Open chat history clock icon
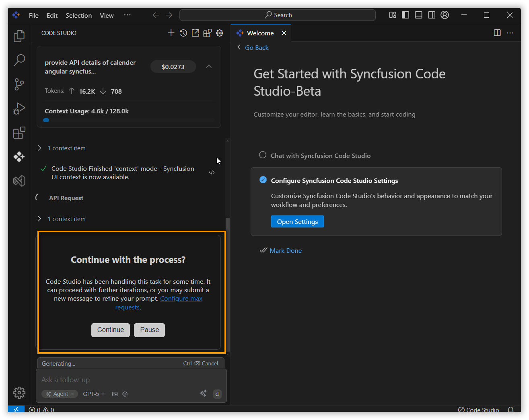Viewport: 529px width, 420px height. pos(183,33)
